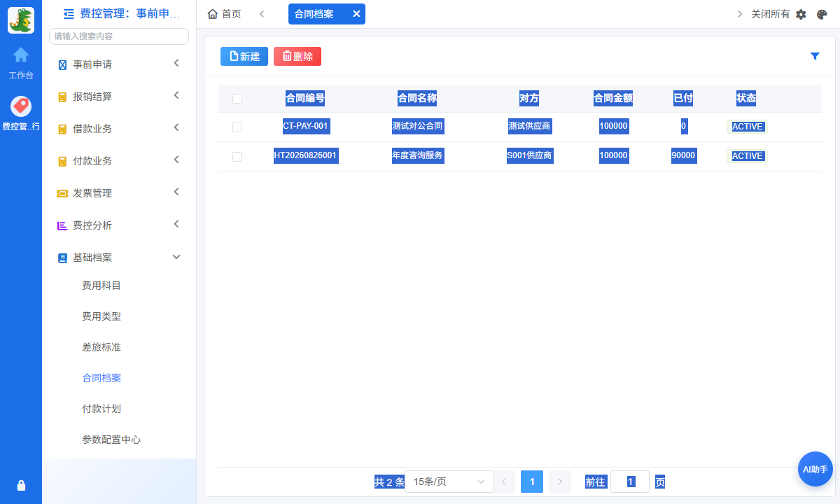Switch to the 首页 tab
Image resolution: width=840 pixels, height=504 pixels.
(225, 14)
